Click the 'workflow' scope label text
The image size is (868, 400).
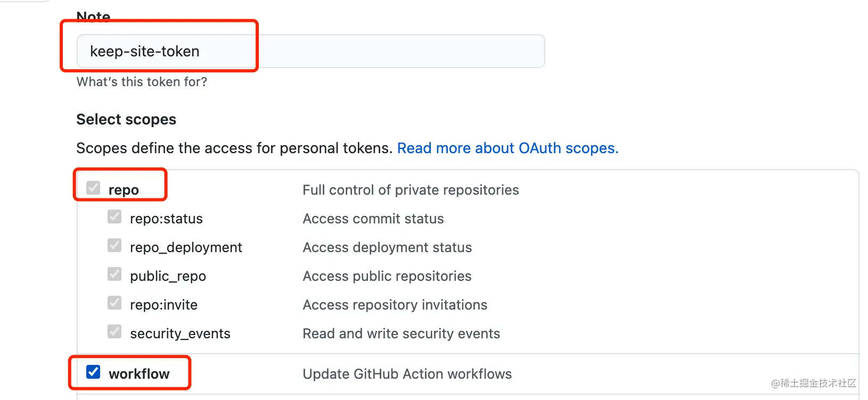pyautogui.click(x=139, y=374)
